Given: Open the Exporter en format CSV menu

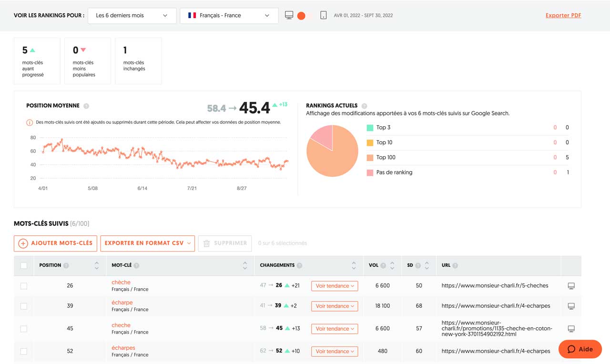Looking at the screenshot, I should [147, 243].
